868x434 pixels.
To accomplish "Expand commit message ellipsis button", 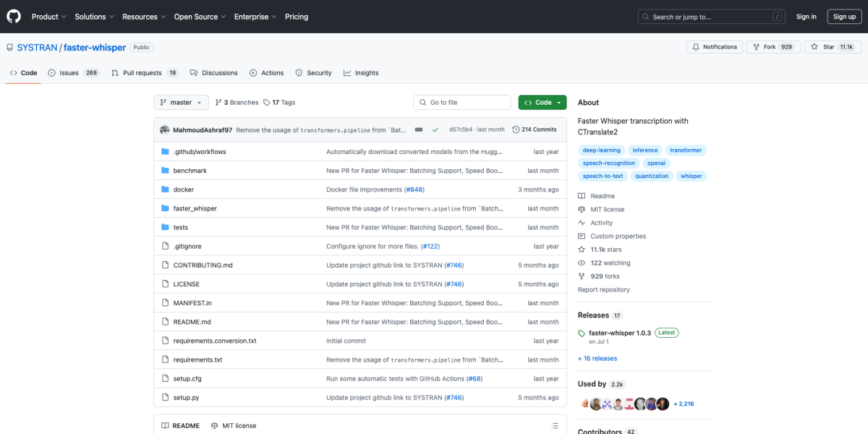I will pyautogui.click(x=418, y=129).
